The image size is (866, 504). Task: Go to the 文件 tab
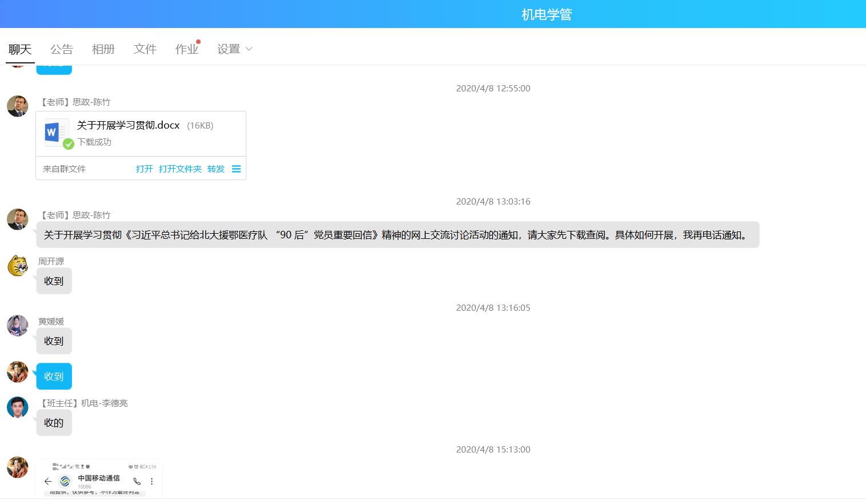point(145,49)
